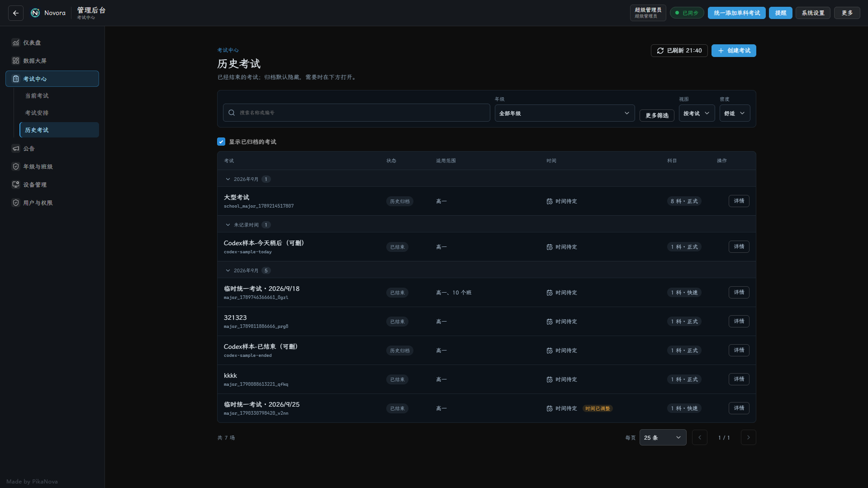Collapse the 2026年9月 group with 5 exams
Image resolution: width=868 pixels, height=488 pixels.
[x=228, y=270]
